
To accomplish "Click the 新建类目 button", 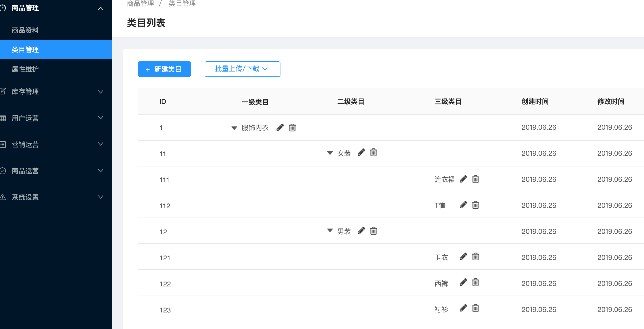I will 164,69.
